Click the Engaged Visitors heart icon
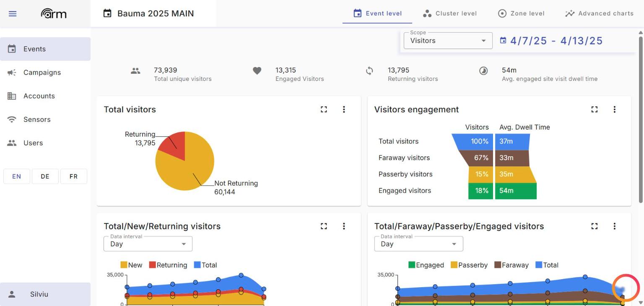Viewport: 644px width, 306px height. [257, 71]
